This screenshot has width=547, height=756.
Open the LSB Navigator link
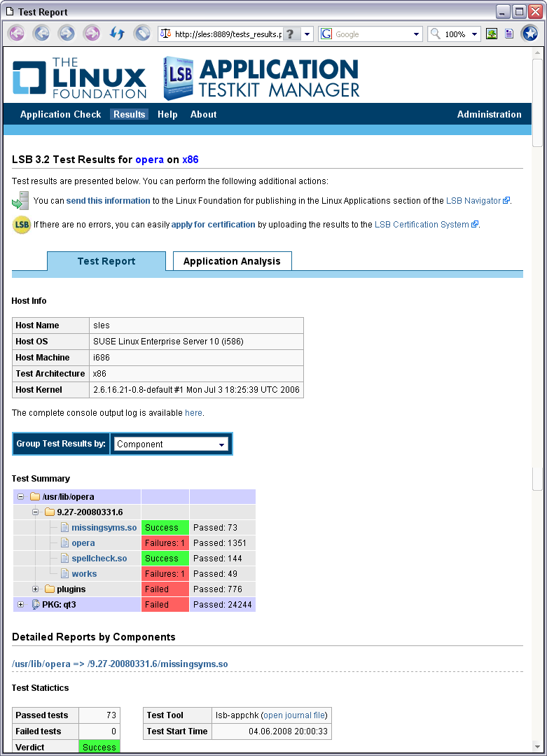coord(473,201)
